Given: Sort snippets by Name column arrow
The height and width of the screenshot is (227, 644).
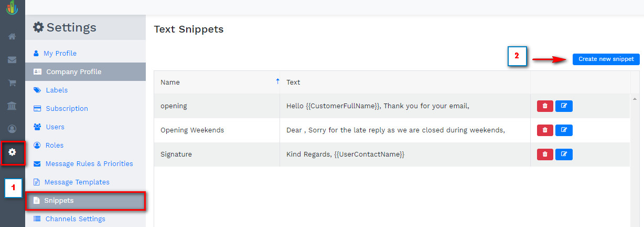Looking at the screenshot, I should tap(277, 81).
